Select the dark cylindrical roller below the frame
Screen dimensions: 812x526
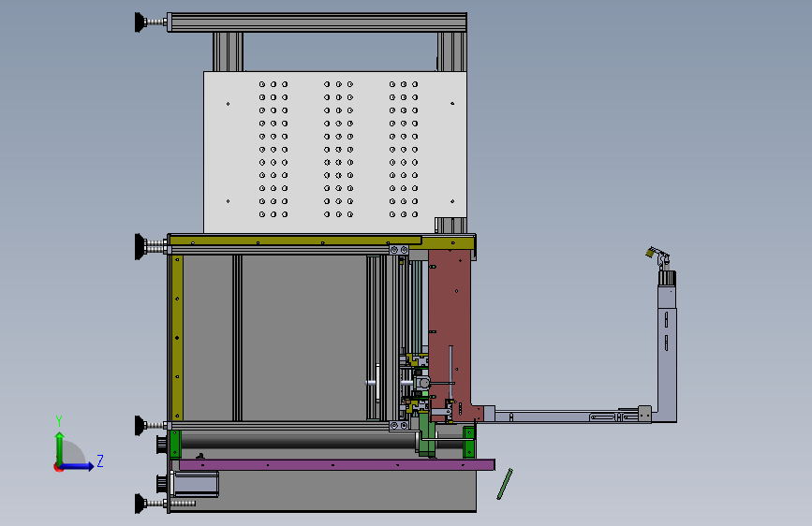coord(298,441)
